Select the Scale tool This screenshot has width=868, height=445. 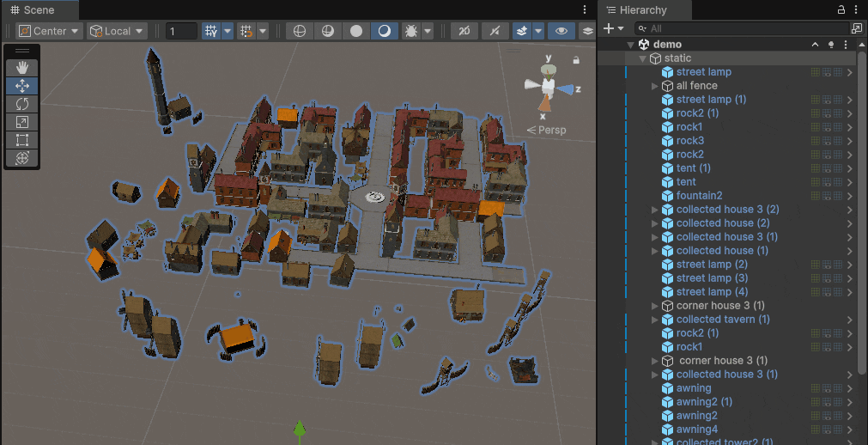(x=22, y=122)
